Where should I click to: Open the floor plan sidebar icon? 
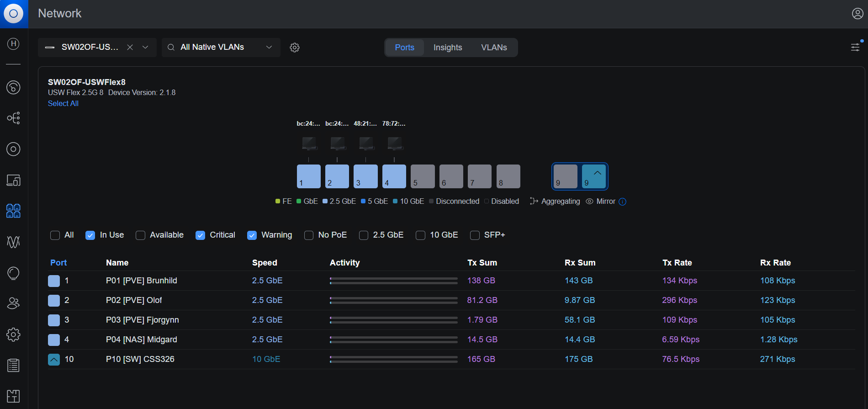click(x=13, y=396)
